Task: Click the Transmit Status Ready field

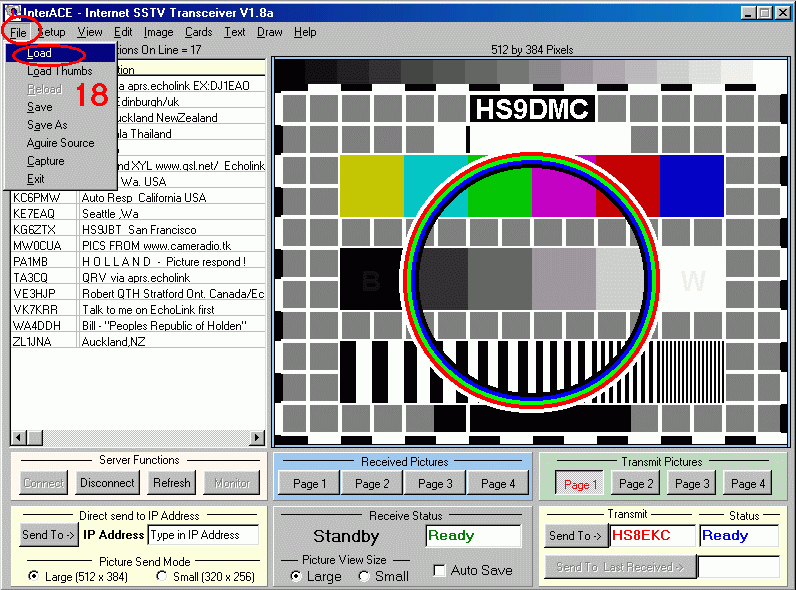Action: click(x=739, y=536)
